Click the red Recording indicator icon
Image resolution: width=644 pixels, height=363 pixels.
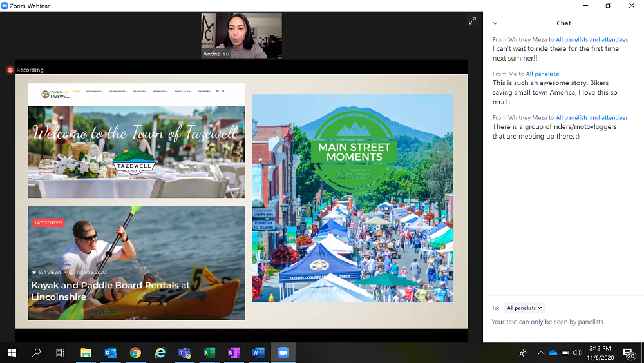pyautogui.click(x=10, y=70)
